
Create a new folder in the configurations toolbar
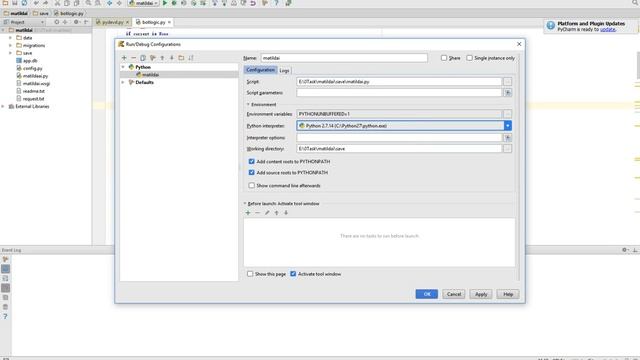181,58
